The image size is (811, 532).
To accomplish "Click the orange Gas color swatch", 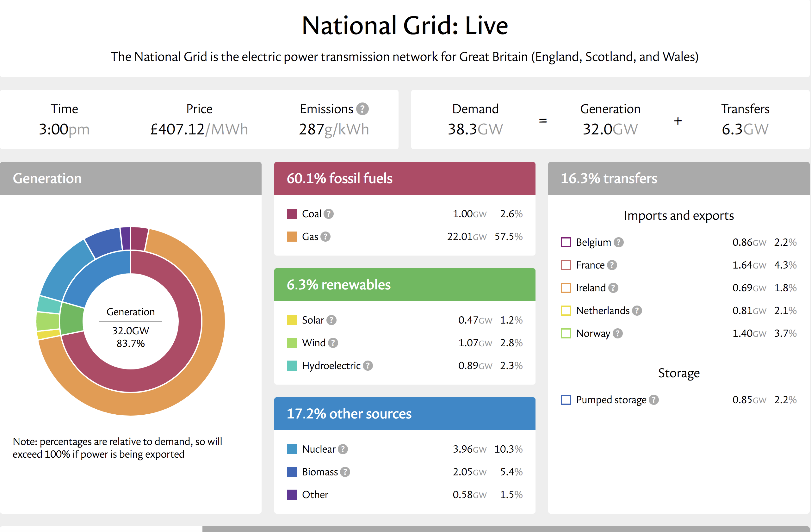I will click(292, 237).
